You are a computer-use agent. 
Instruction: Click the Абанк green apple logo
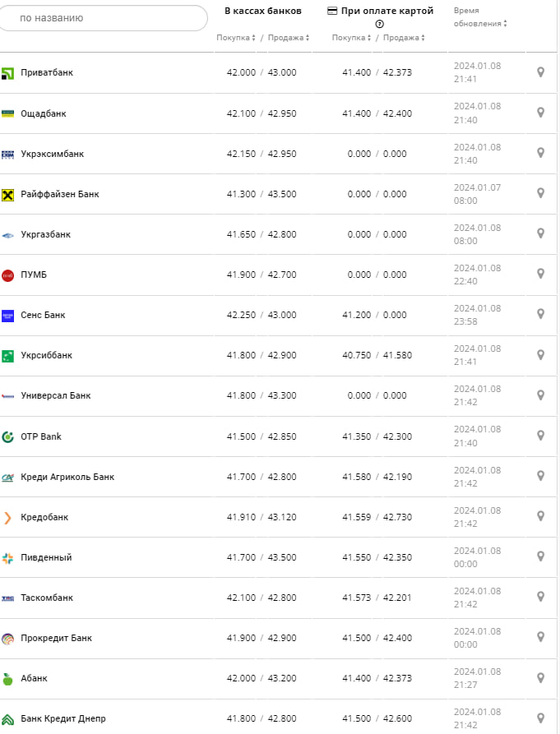pyautogui.click(x=8, y=678)
